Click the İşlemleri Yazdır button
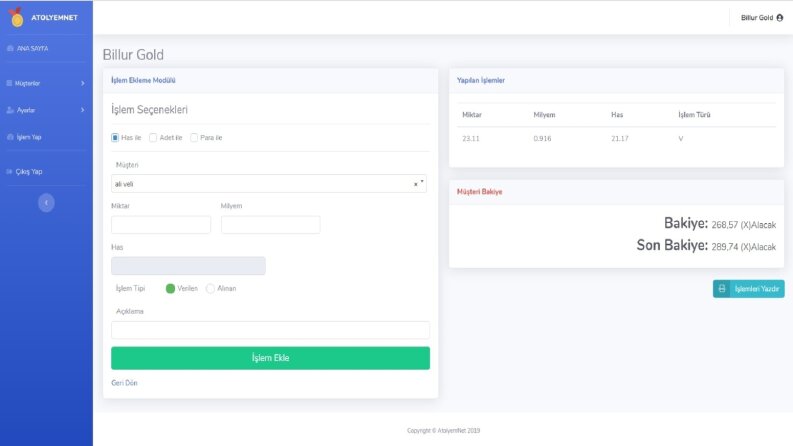 pos(748,289)
